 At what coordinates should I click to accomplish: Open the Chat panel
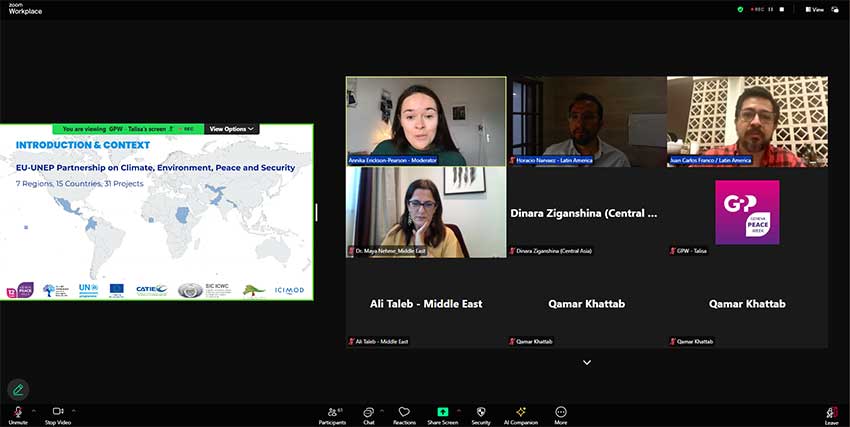(x=368, y=413)
